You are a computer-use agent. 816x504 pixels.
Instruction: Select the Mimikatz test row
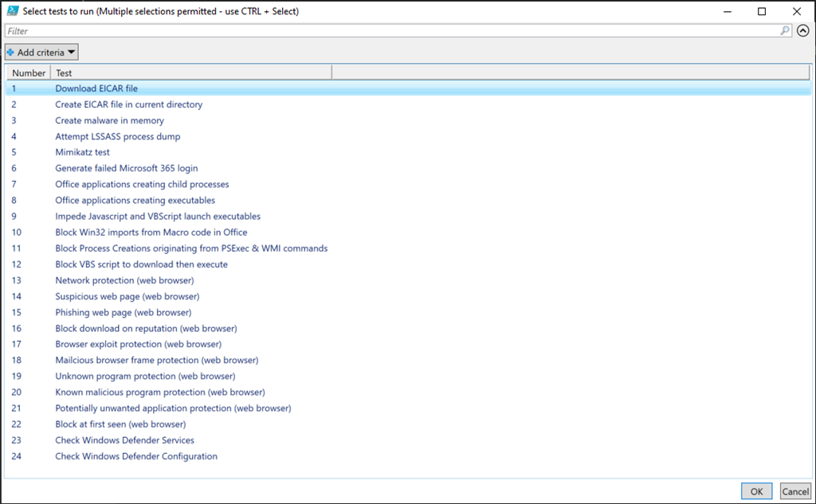(x=82, y=152)
